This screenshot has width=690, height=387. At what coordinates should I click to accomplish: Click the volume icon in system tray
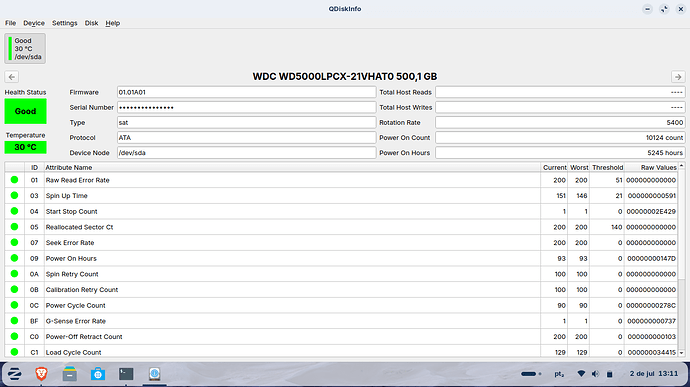point(595,374)
